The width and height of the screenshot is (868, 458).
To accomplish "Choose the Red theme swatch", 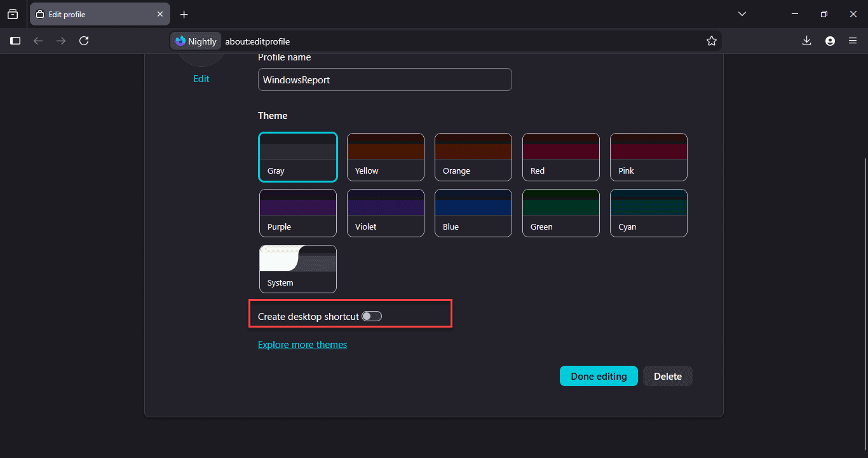I will pos(561,157).
